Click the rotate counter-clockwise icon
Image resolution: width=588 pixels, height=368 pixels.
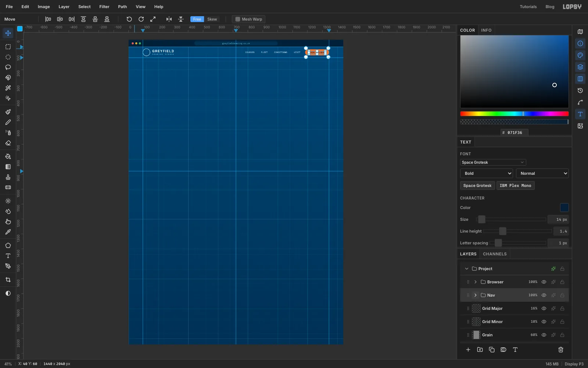point(129,19)
